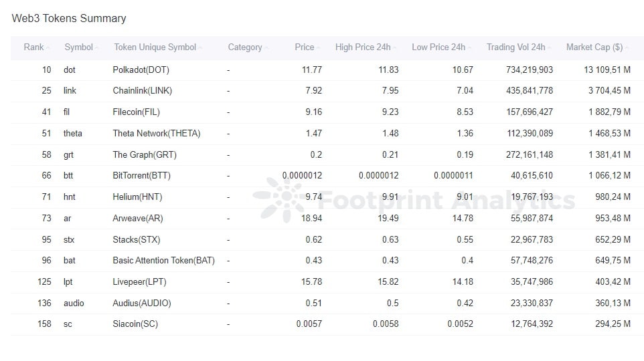The image size is (644, 361).
Task: Select the Audius(AUDIO) cell
Action: pyautogui.click(x=142, y=303)
